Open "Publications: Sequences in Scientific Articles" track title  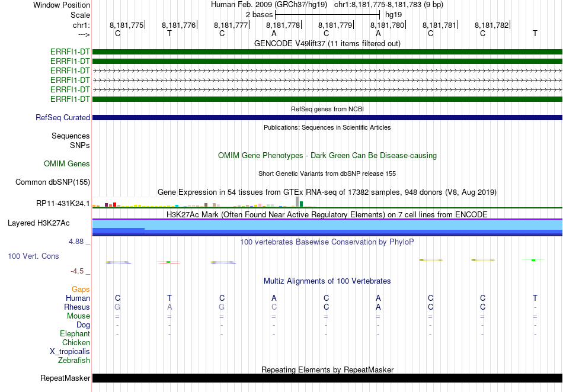click(x=327, y=127)
